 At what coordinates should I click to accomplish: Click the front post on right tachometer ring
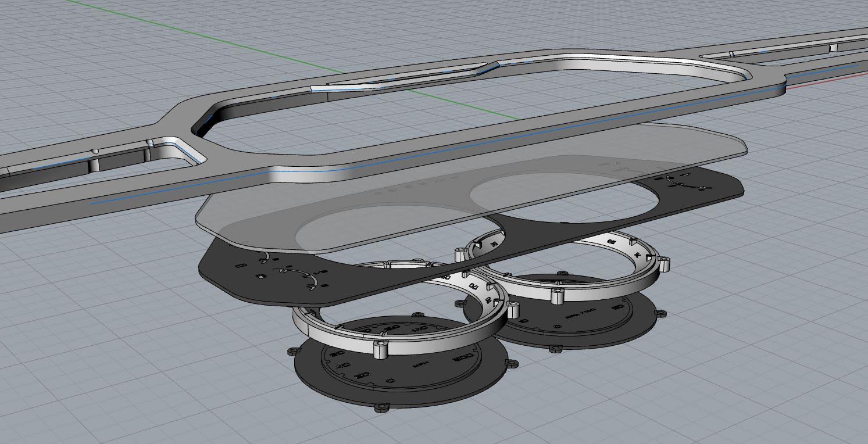point(557,296)
